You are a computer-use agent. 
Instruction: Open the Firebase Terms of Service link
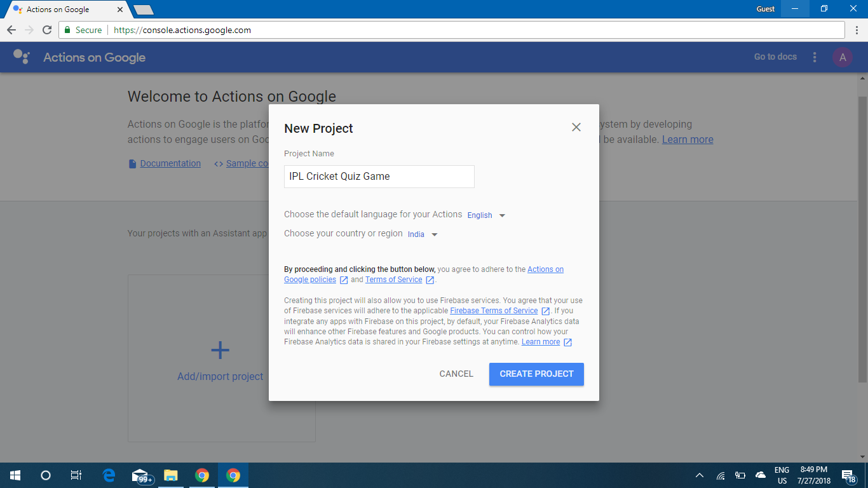(494, 311)
